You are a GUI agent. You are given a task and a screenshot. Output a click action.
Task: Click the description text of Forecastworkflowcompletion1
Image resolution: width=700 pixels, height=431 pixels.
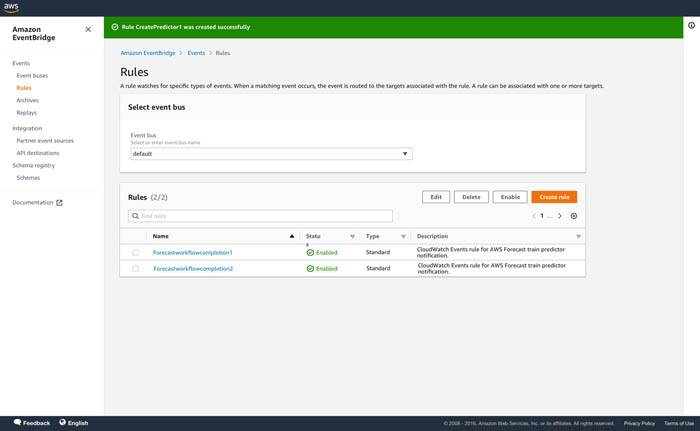[x=491, y=252]
